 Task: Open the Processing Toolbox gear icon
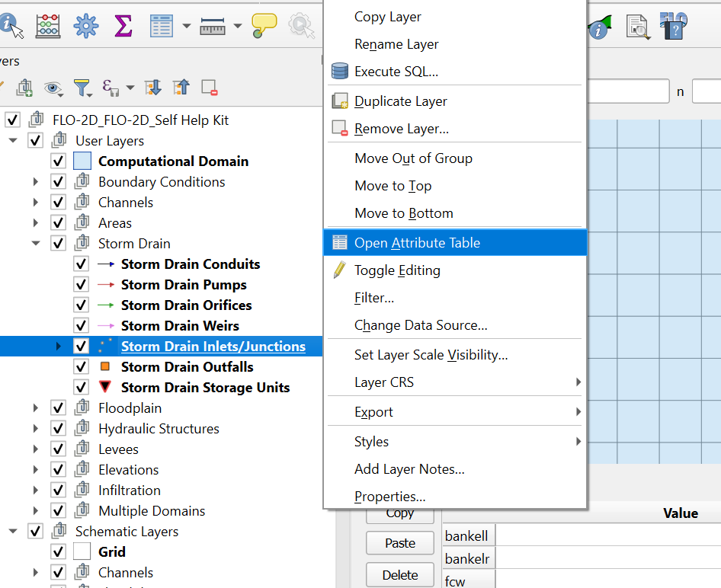(x=85, y=25)
